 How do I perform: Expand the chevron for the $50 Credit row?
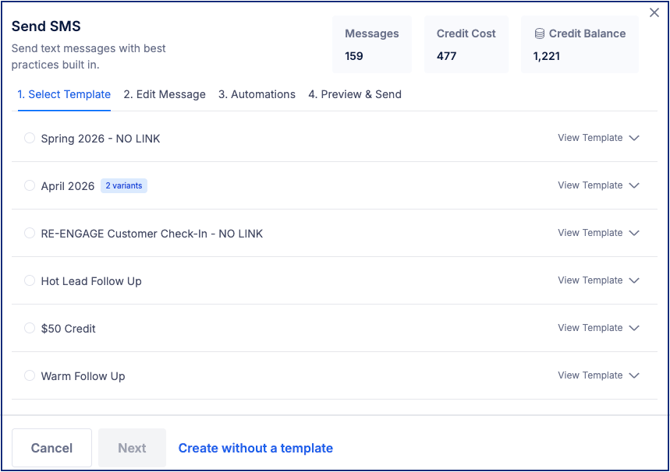tap(634, 328)
